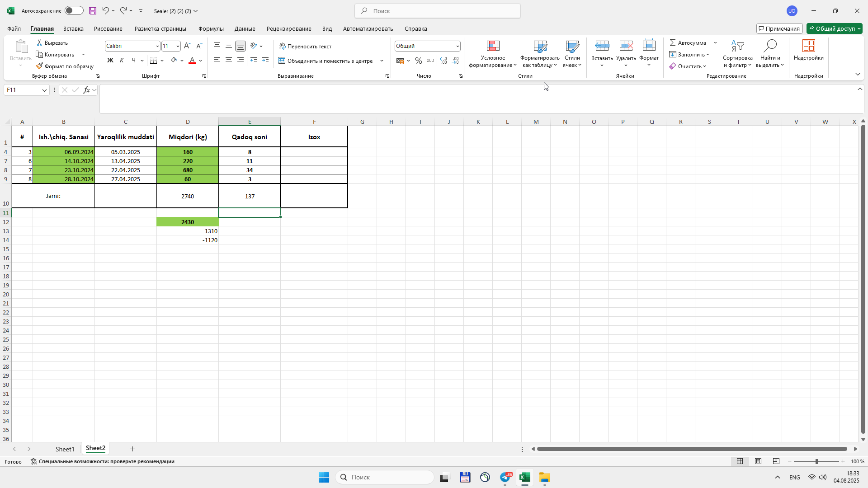Open Conditional Formatting (Условное форматирование)
The image size is (868, 488).
click(x=493, y=54)
